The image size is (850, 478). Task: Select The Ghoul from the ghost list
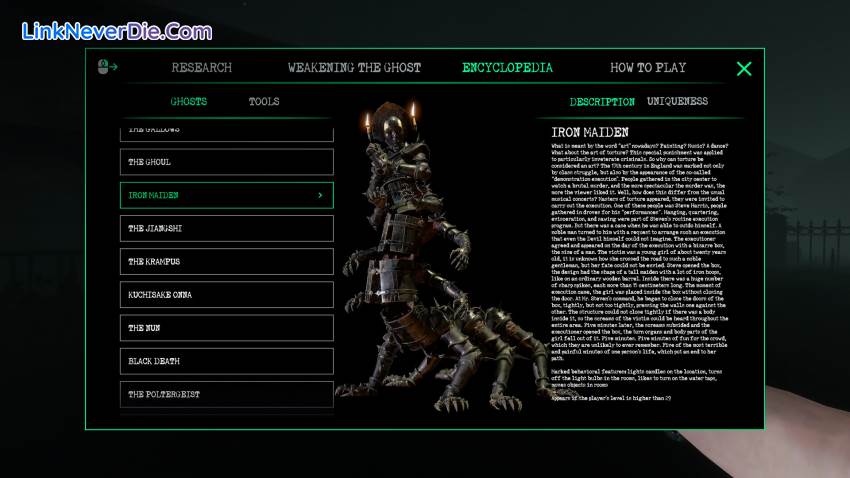click(226, 162)
